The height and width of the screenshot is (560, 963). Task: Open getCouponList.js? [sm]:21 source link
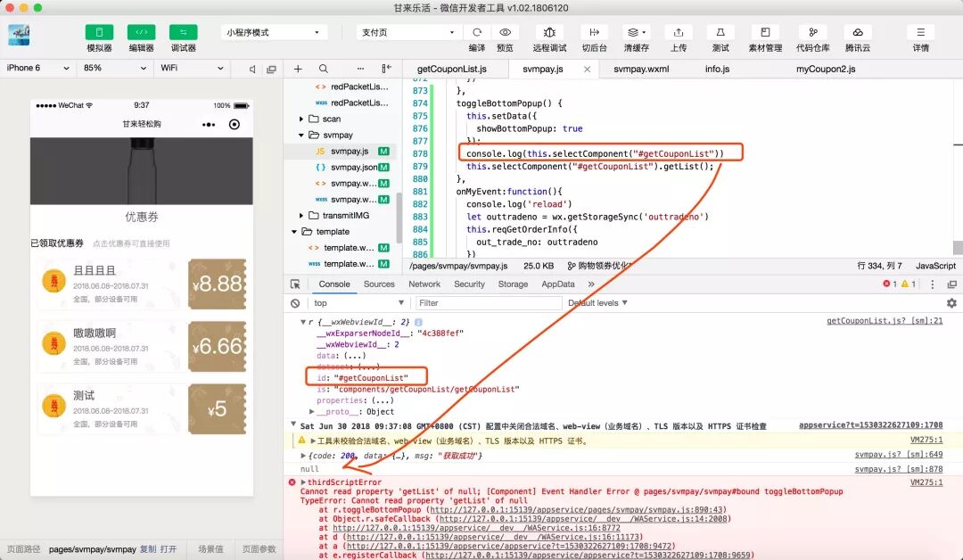click(885, 321)
